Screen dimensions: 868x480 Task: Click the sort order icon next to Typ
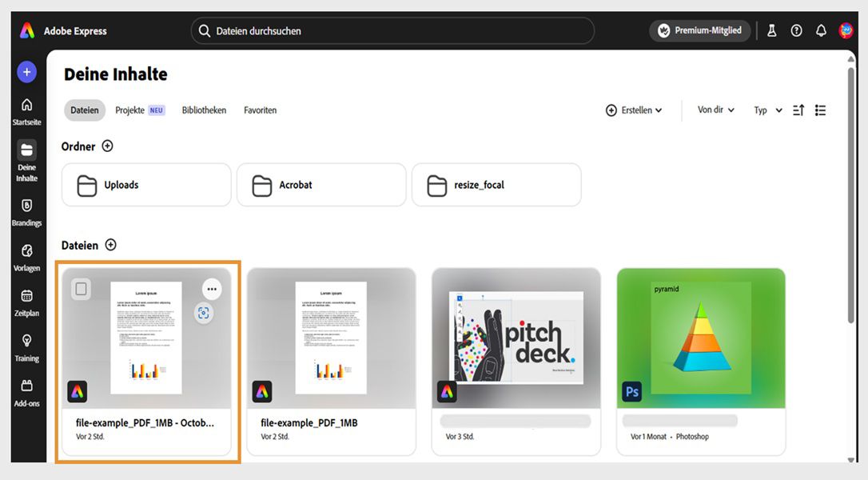798,110
